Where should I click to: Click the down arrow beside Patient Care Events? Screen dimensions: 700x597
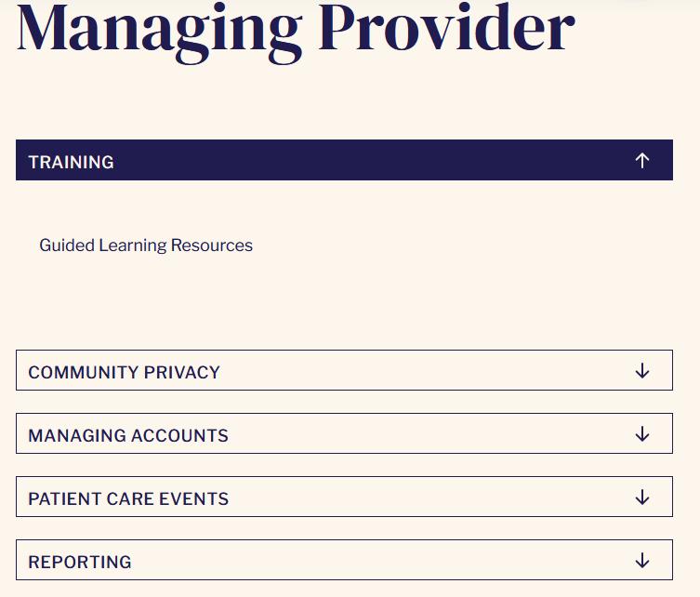[x=642, y=497]
